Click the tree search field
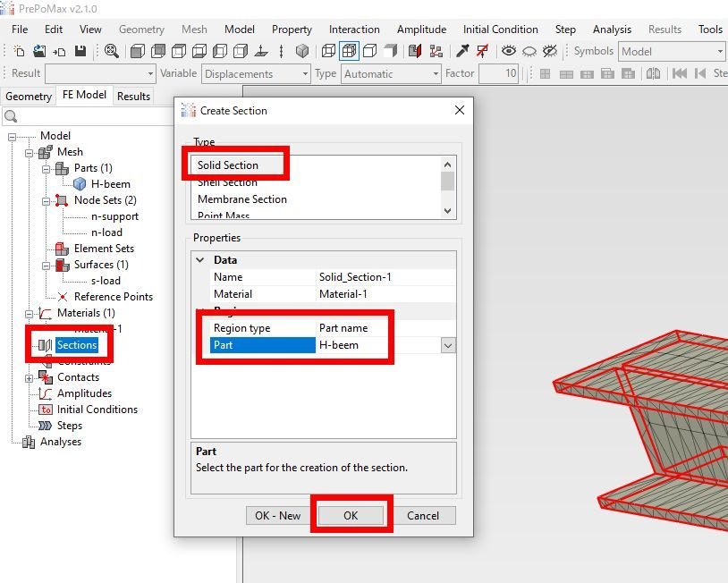The height and width of the screenshot is (583, 728). pos(90,116)
